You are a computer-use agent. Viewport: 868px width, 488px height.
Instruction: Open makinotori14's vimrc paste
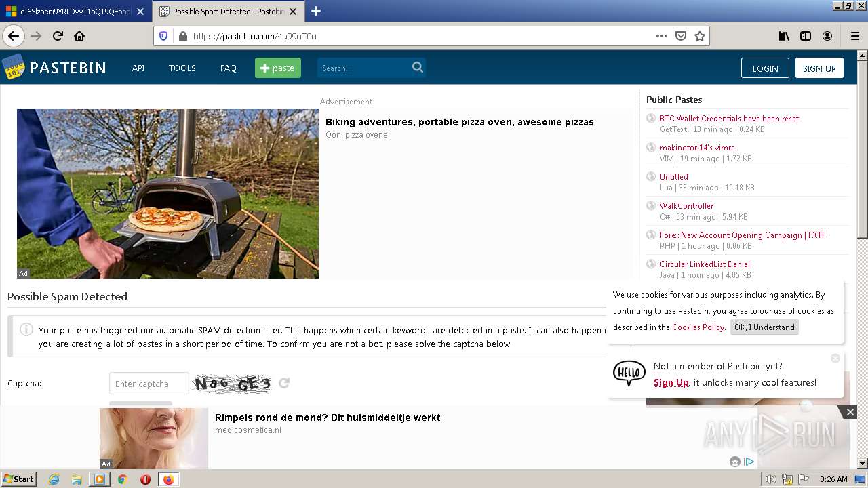(697, 148)
